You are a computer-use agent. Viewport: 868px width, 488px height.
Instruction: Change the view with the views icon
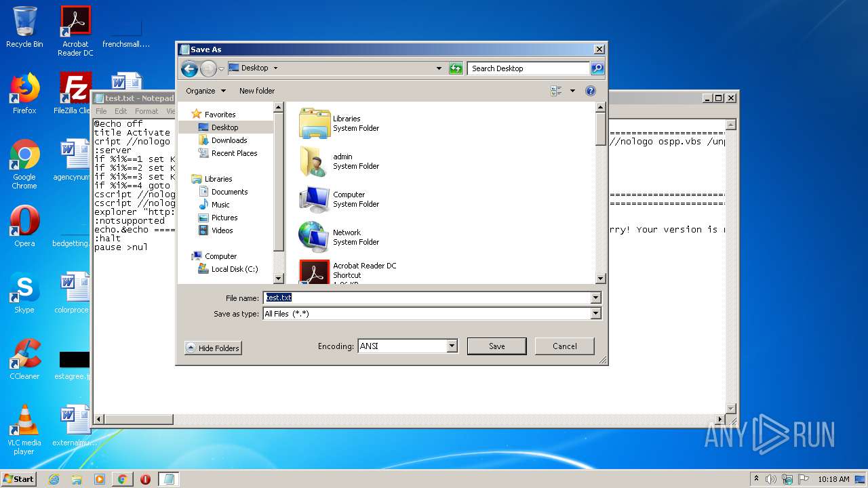(557, 91)
